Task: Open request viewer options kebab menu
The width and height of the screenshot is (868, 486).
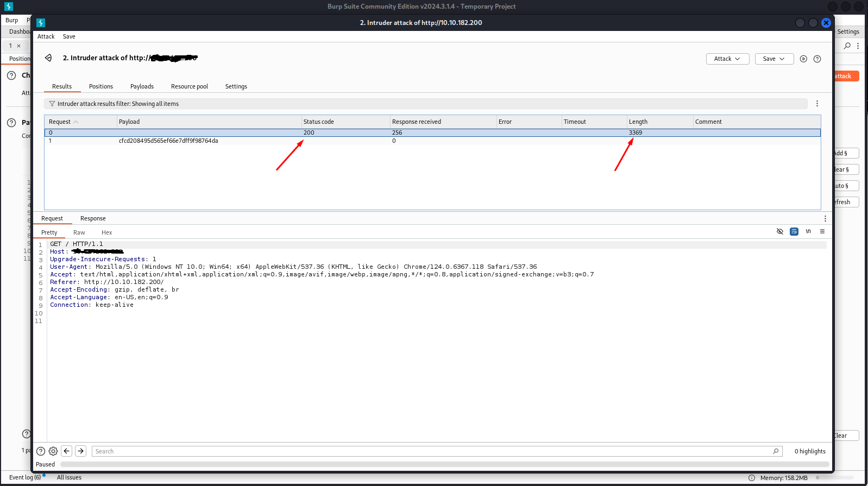Action: tap(825, 218)
